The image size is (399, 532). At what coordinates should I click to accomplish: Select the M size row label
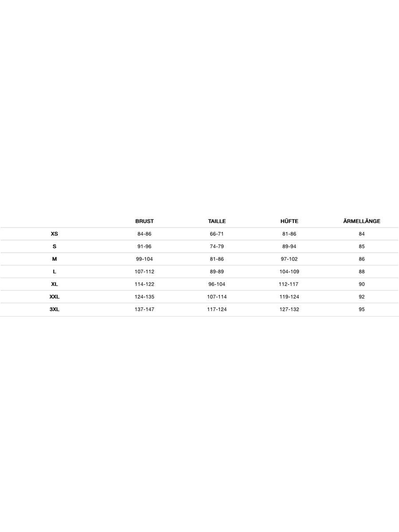55,259
